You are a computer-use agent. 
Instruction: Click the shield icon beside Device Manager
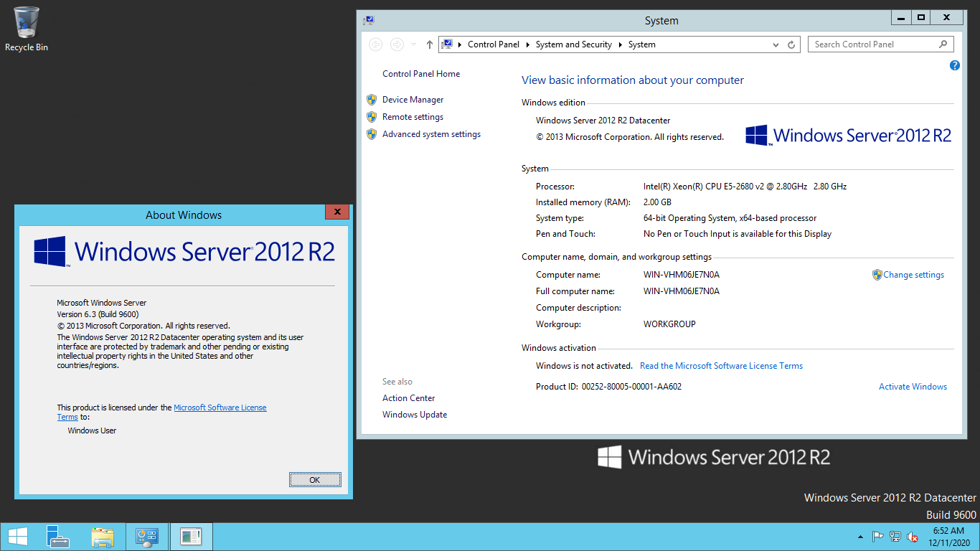point(372,100)
